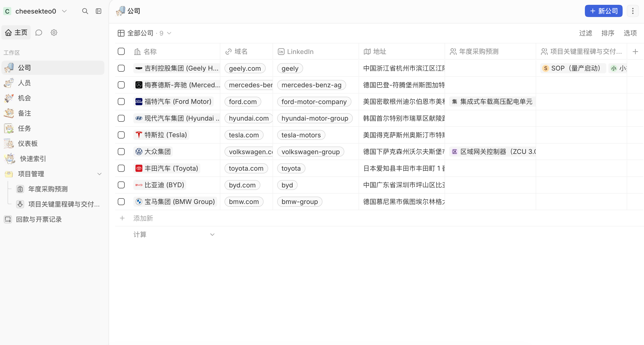Click the LinkedIn column header icon

[x=281, y=52]
